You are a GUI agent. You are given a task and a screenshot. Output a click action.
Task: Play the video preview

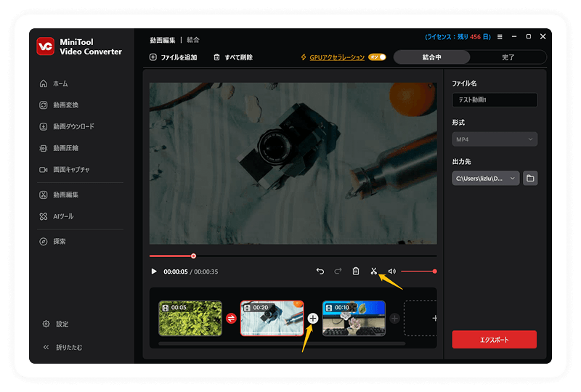point(154,271)
